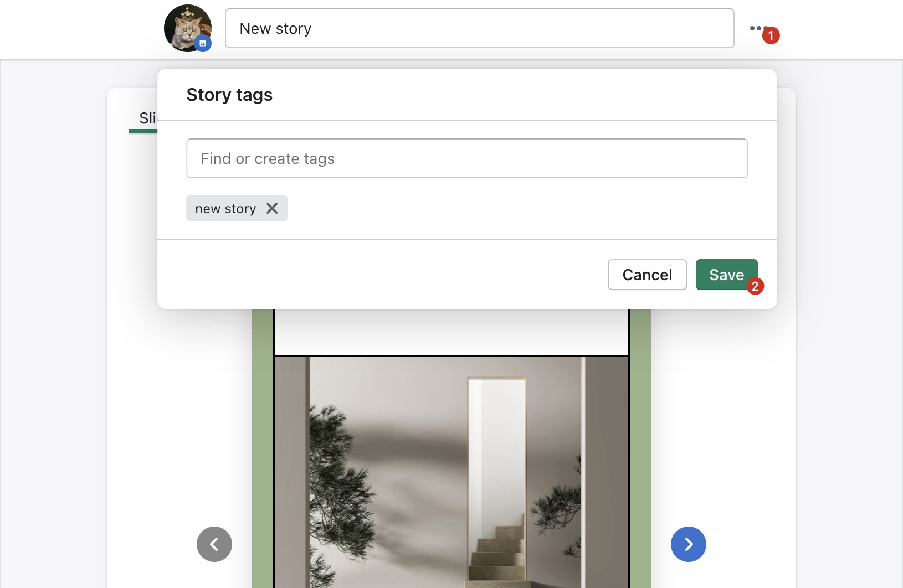The width and height of the screenshot is (903, 588).
Task: Click the "New story" title input
Action: point(480,28)
